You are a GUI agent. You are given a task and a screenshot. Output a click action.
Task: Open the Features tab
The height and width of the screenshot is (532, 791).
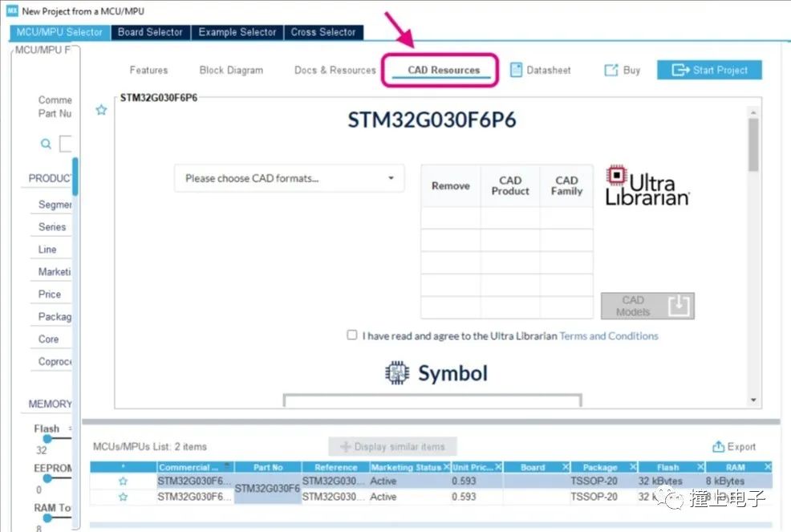[x=149, y=70]
